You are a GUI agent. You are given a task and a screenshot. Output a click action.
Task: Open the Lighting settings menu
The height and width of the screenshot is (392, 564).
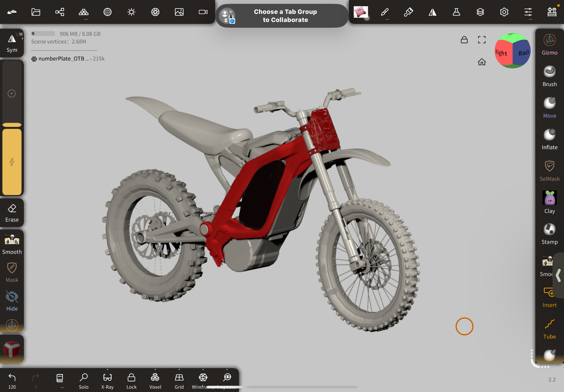pyautogui.click(x=131, y=12)
